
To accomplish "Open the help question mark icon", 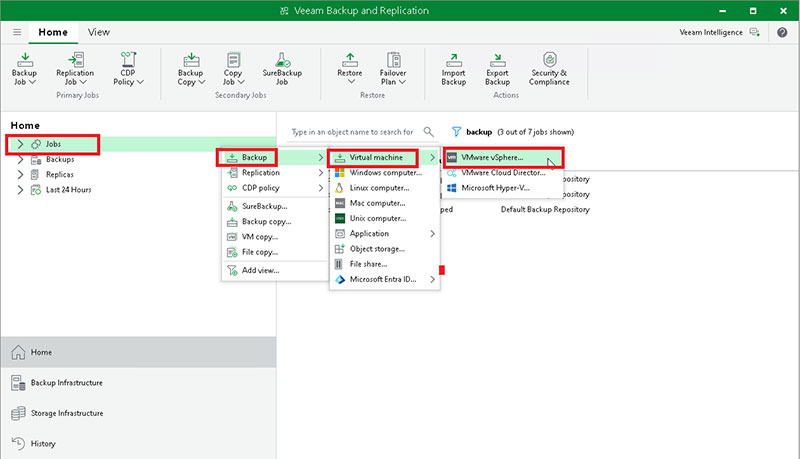I will click(782, 32).
